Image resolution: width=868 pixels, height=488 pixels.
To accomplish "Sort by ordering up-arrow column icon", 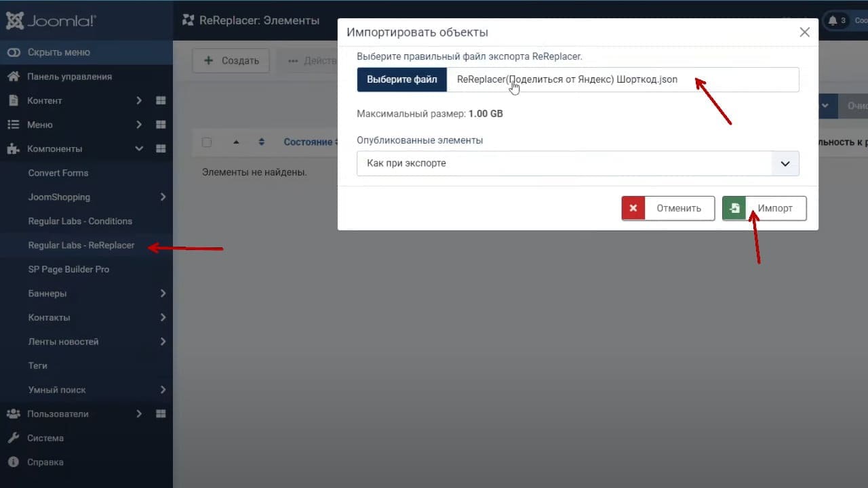I will [x=236, y=142].
